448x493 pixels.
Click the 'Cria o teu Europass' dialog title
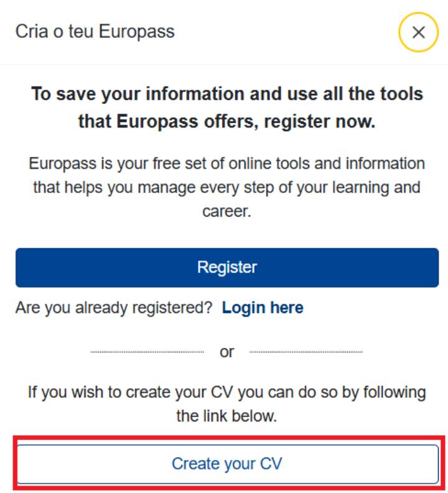click(95, 32)
